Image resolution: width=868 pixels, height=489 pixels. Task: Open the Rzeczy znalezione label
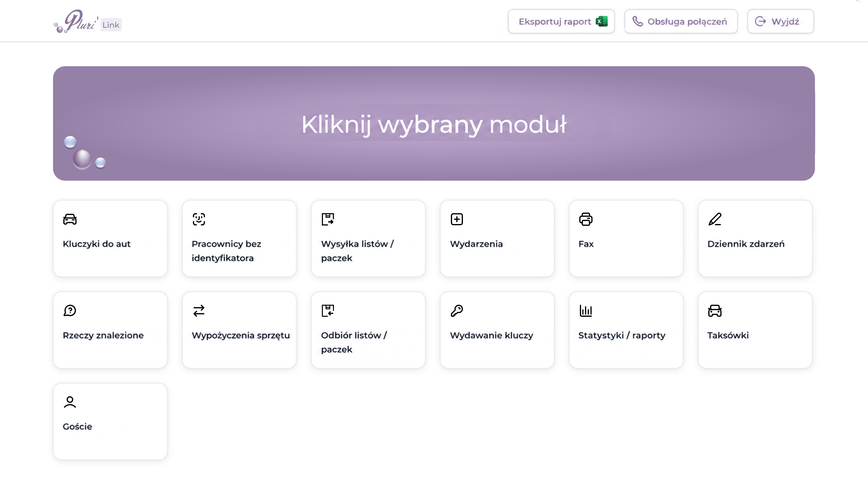click(103, 335)
